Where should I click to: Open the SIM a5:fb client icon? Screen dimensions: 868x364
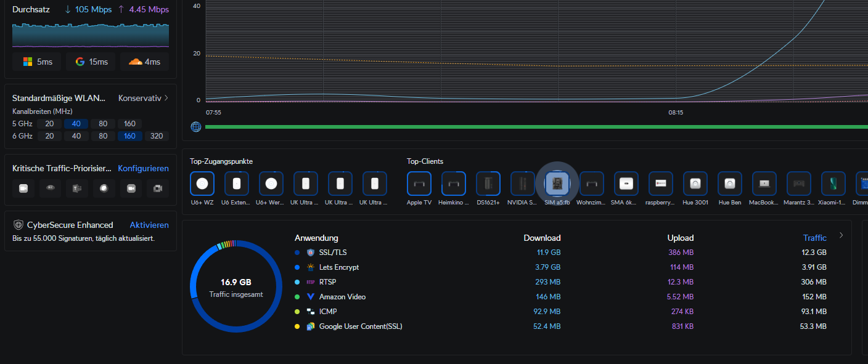pos(557,184)
